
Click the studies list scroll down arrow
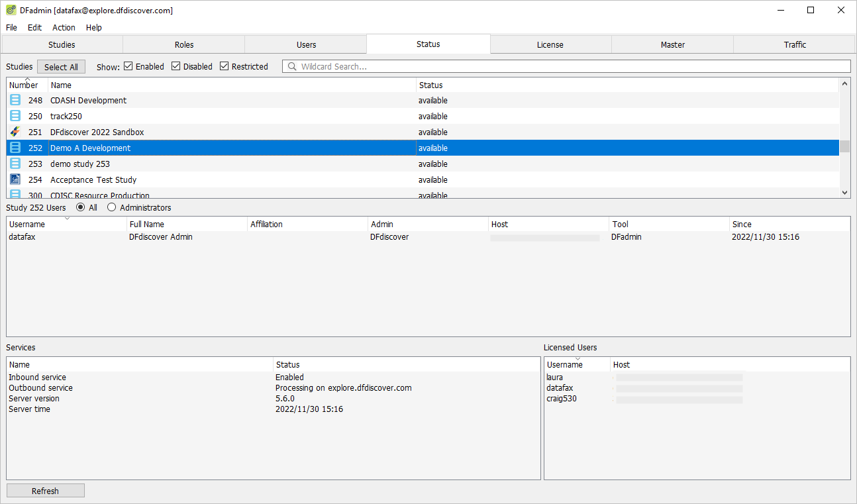click(x=844, y=192)
